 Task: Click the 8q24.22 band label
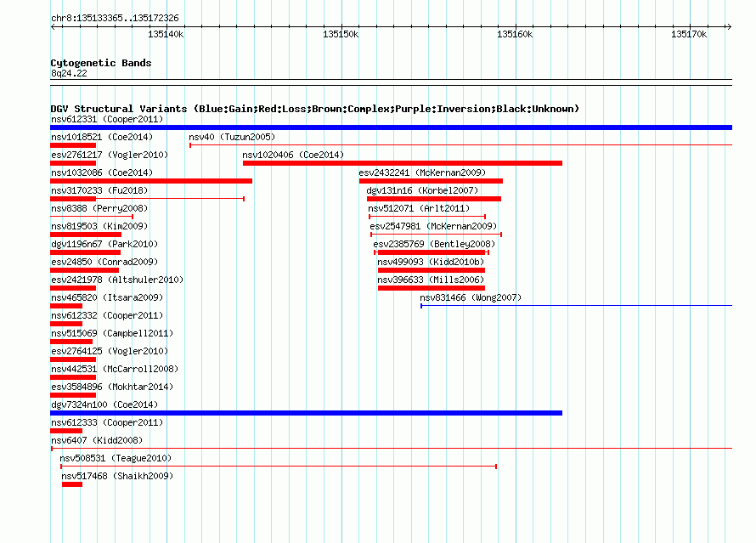pos(69,73)
